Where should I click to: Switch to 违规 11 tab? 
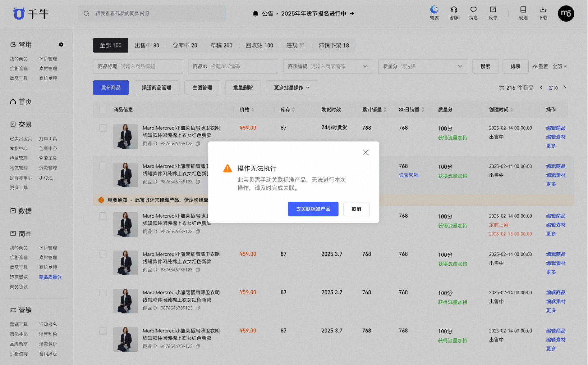point(296,45)
